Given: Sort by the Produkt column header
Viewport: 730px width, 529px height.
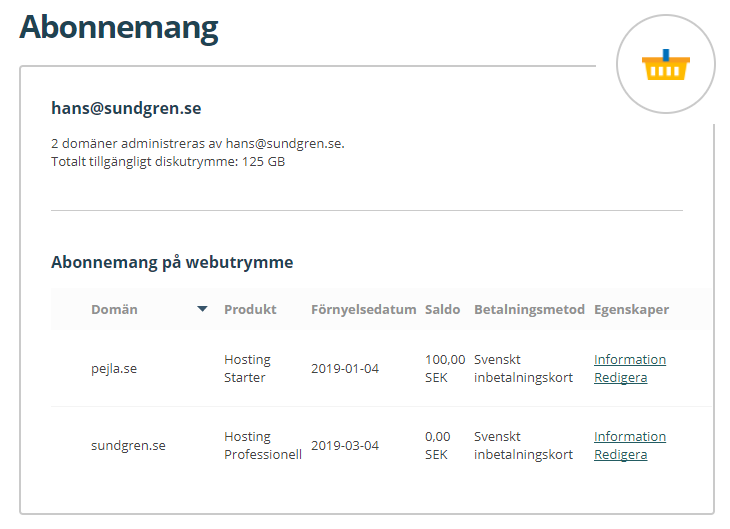Looking at the screenshot, I should 250,309.
